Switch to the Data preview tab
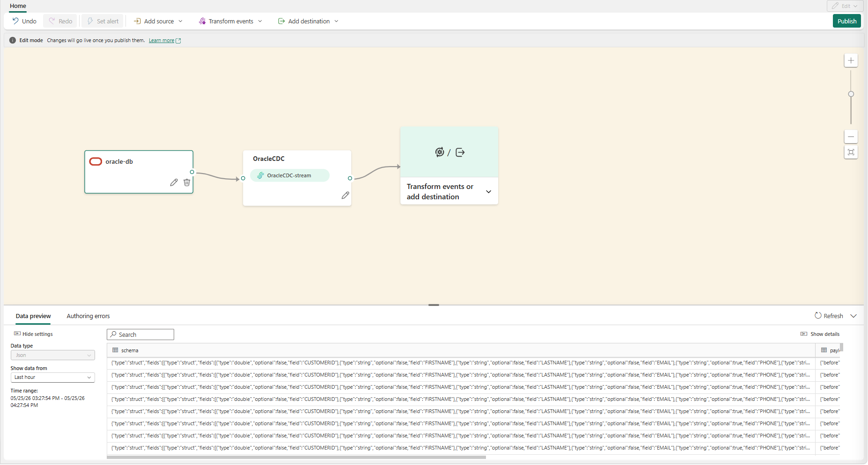Viewport: 868px width, 465px height. pyautogui.click(x=33, y=316)
